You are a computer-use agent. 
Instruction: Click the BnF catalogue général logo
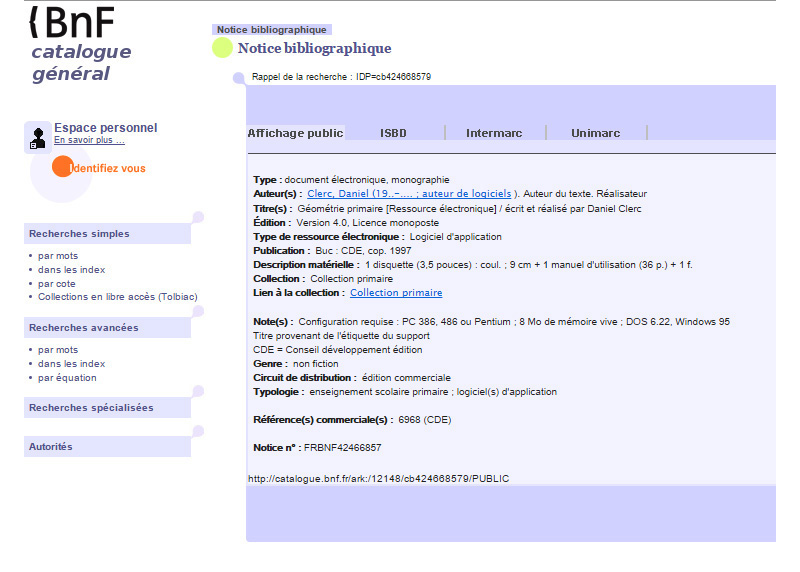click(80, 44)
